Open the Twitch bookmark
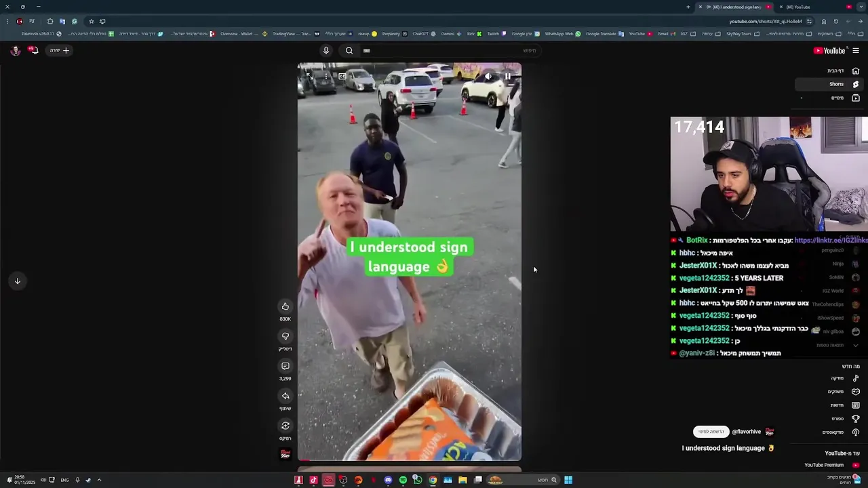Image resolution: width=868 pixels, height=488 pixels. [496, 34]
